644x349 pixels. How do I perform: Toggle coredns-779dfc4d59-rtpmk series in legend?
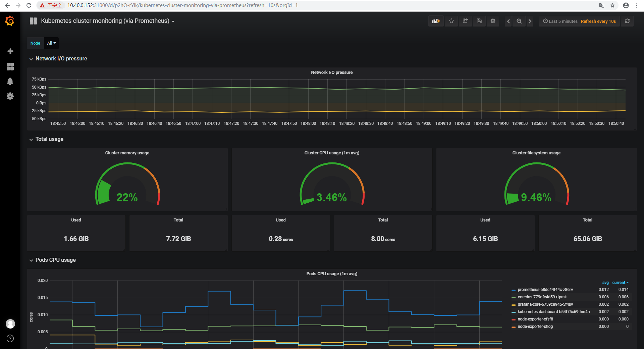(x=542, y=297)
